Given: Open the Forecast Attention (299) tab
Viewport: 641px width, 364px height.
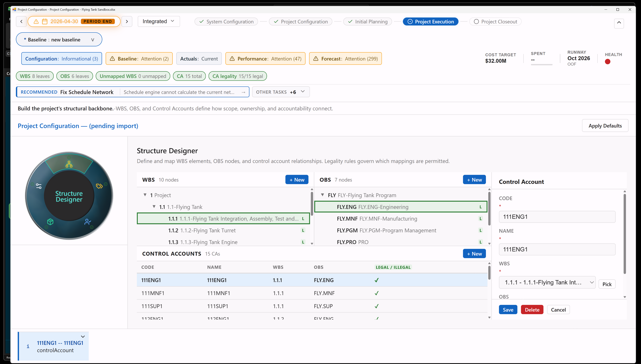Looking at the screenshot, I should click(x=345, y=59).
